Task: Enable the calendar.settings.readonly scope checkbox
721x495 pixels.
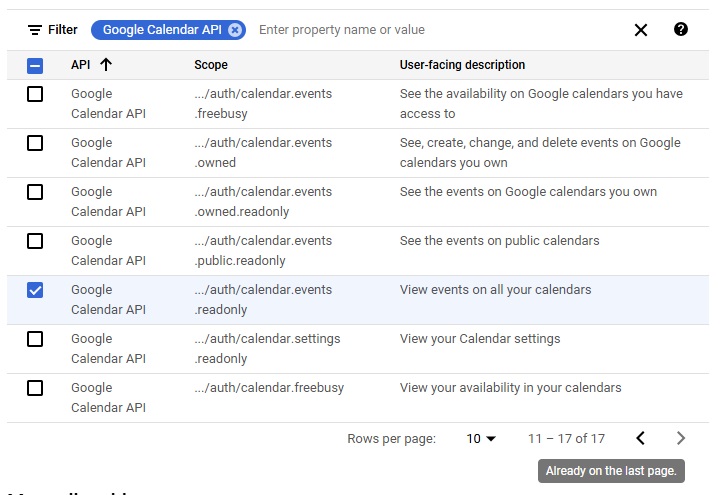Action: pos(35,339)
